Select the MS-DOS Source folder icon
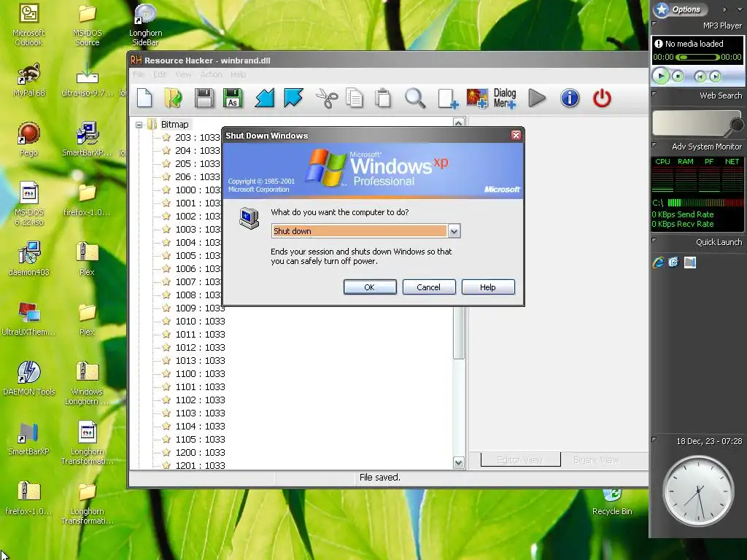 [x=88, y=25]
